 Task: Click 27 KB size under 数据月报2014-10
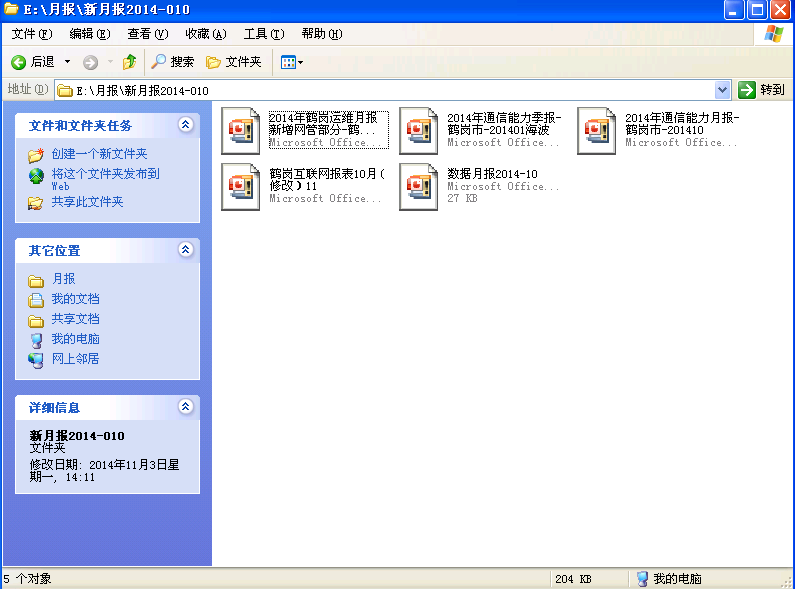click(x=462, y=198)
